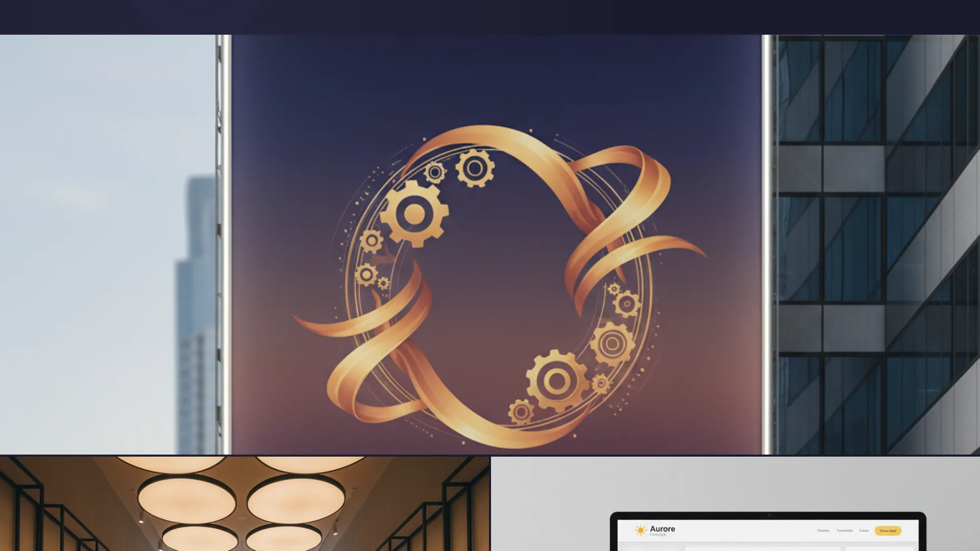Click the Aurore sun logo icon
The image size is (980, 551).
pyautogui.click(x=641, y=531)
